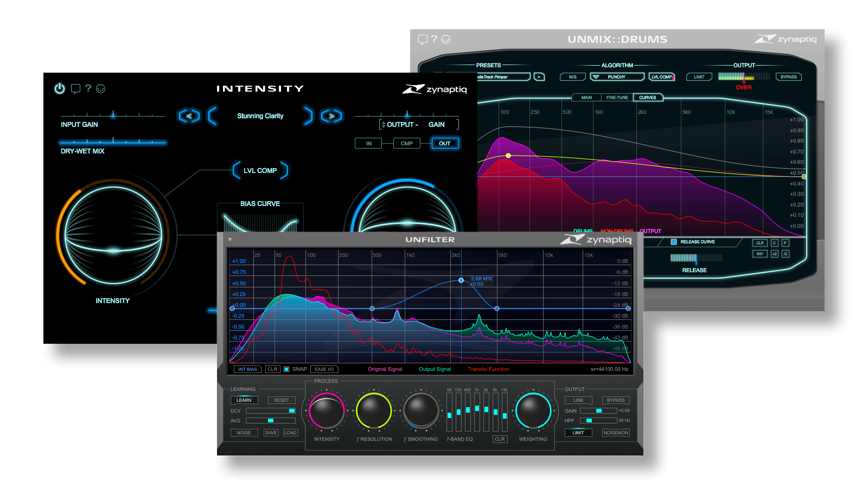Open the PUNCHY algorithm dropdown
868x488 pixels.
click(x=617, y=77)
